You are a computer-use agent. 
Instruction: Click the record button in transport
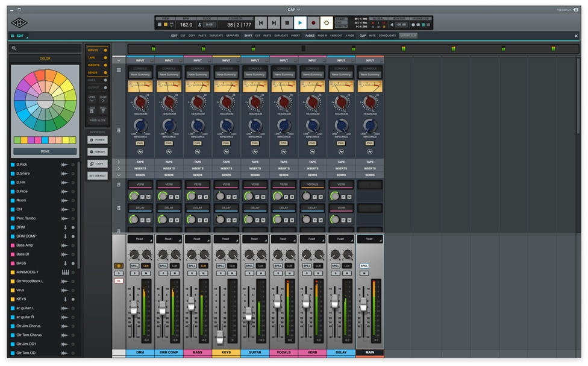[313, 23]
